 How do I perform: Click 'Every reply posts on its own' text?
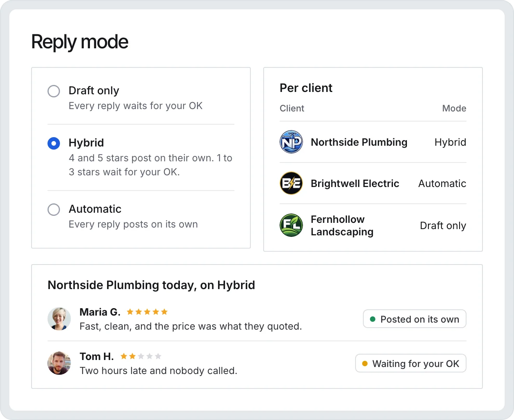point(133,224)
